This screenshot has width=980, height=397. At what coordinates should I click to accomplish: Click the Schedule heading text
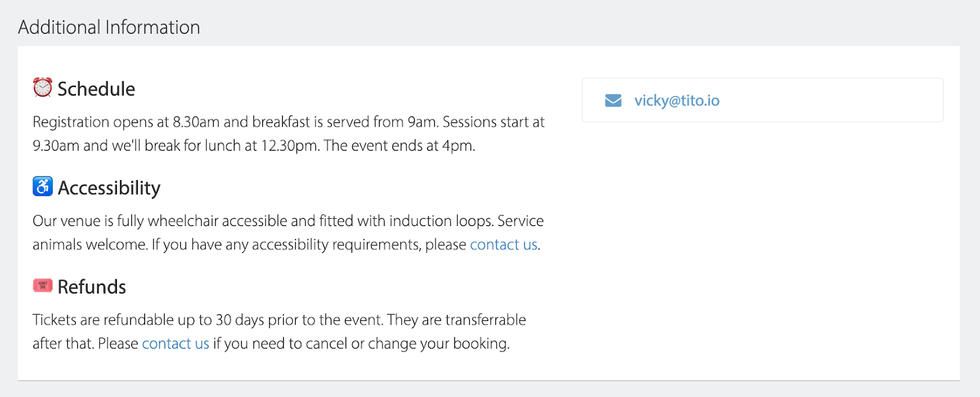pos(96,89)
